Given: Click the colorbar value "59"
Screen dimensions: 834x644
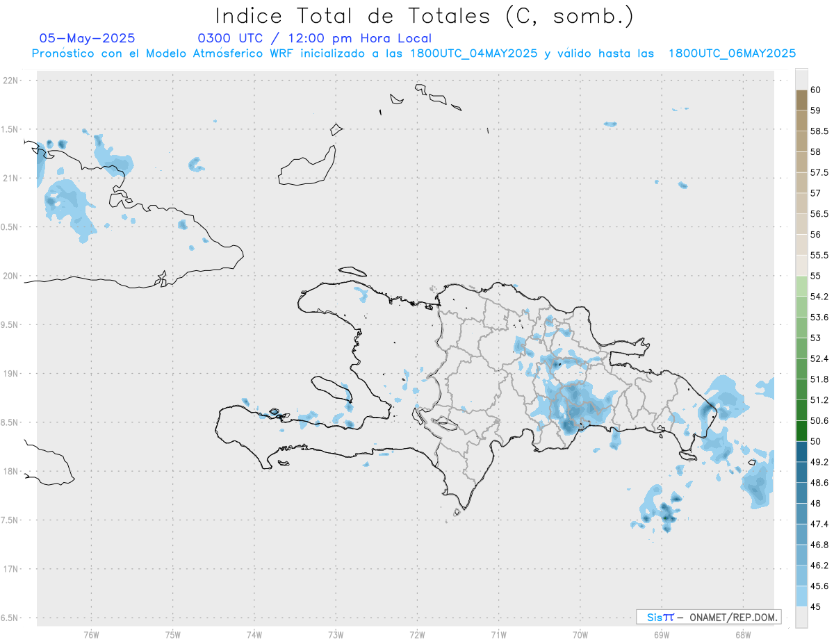Looking at the screenshot, I should (816, 110).
